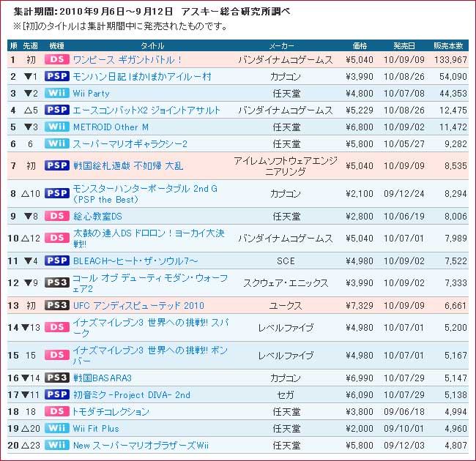
Task: Open the Wii Party title link
Action: tap(91, 94)
